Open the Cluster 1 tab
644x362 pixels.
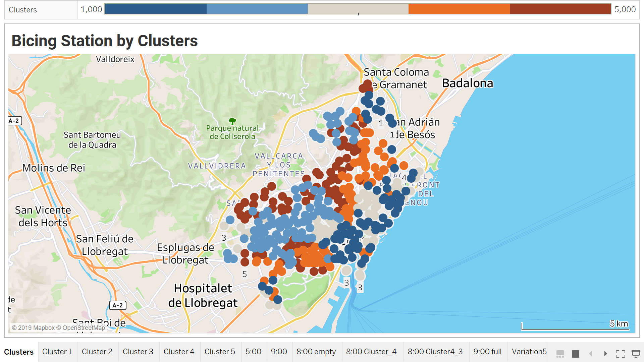click(57, 352)
